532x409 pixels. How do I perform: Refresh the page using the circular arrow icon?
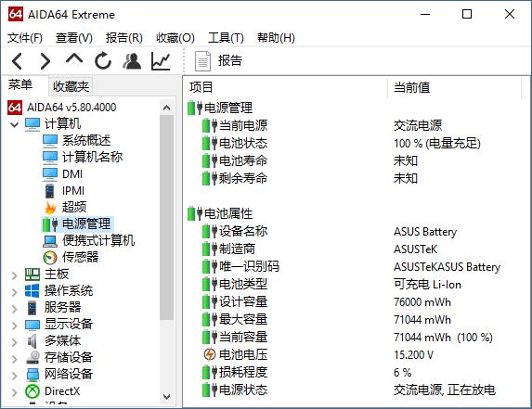pos(103,61)
